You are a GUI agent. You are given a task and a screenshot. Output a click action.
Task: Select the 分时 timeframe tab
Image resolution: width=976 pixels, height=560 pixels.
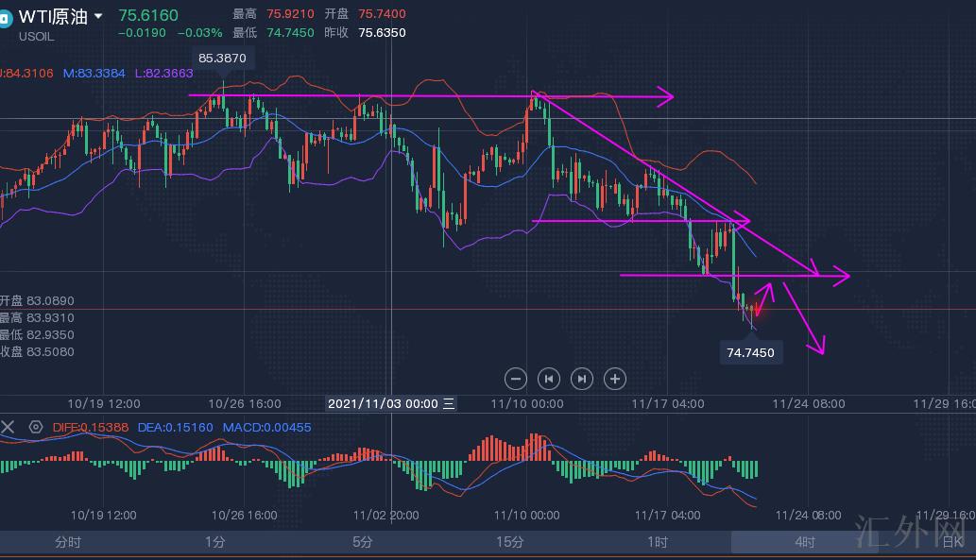[x=68, y=542]
